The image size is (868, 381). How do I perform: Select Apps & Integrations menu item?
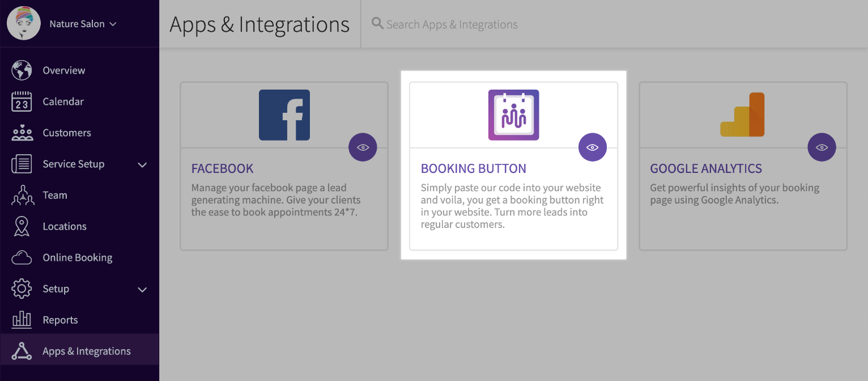pos(79,351)
